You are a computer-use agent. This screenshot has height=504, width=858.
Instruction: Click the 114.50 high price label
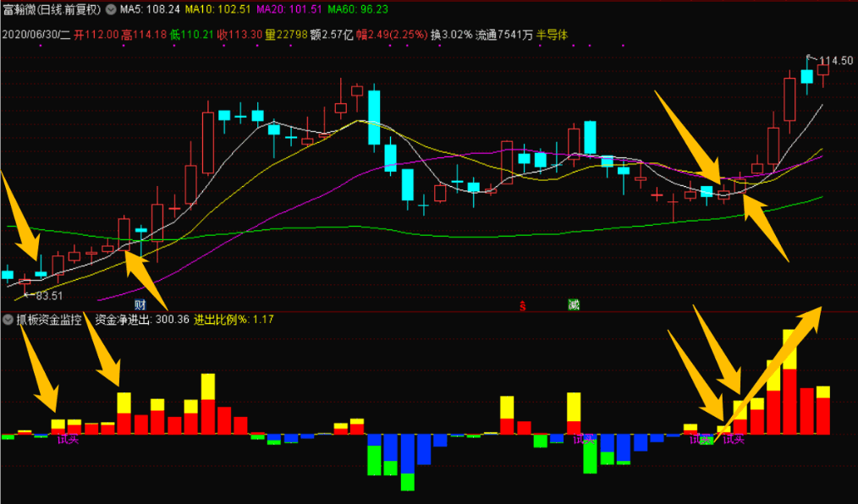pyautogui.click(x=836, y=61)
